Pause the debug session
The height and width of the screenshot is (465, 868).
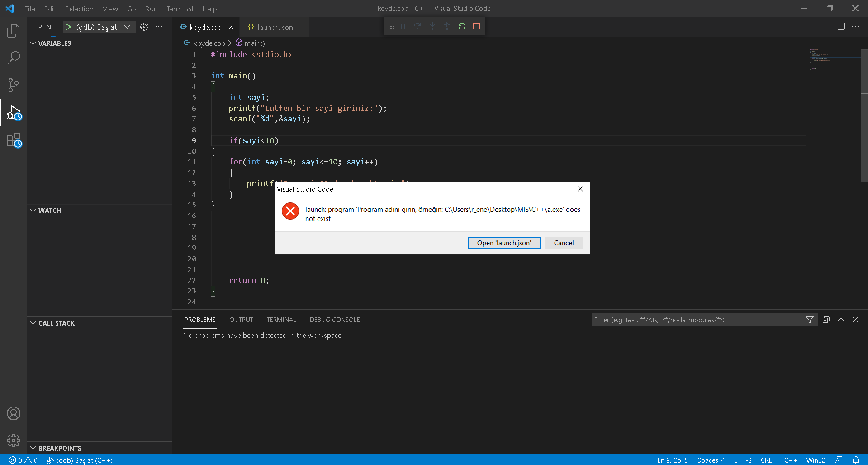pos(403,26)
